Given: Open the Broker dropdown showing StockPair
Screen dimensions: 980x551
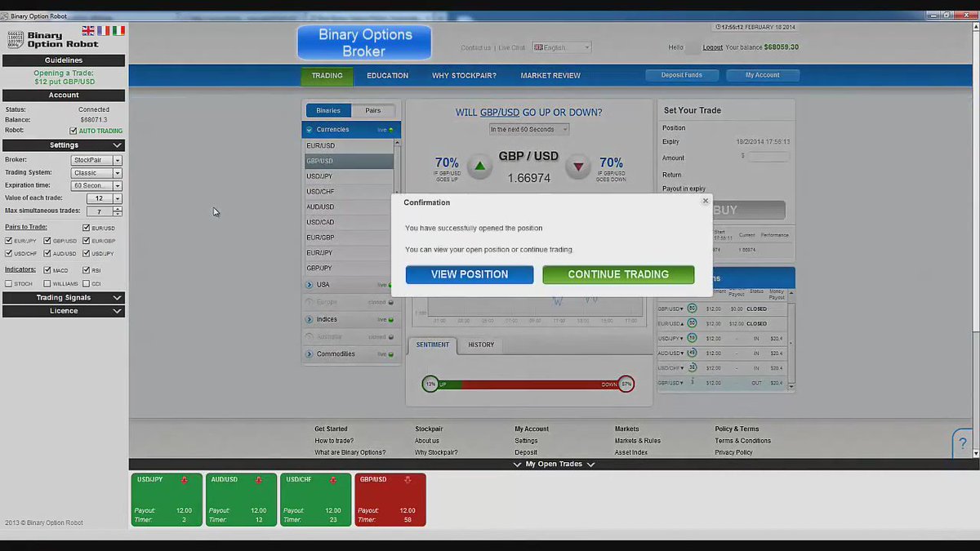Looking at the screenshot, I should pos(96,160).
